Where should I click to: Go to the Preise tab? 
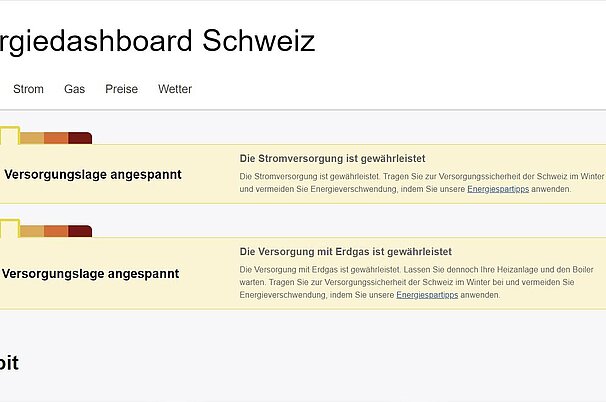point(121,89)
